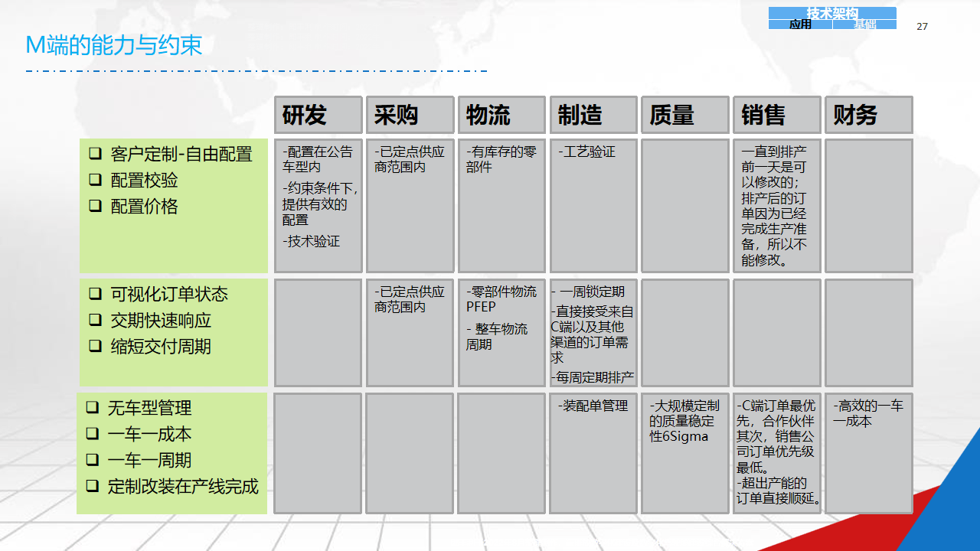Image resolution: width=980 pixels, height=551 pixels.
Task: Tick the 配置校验 checkbox bullet
Action: [95, 180]
